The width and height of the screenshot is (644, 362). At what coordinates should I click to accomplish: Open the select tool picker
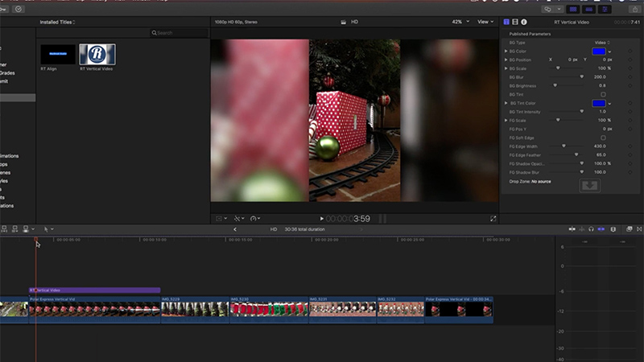pos(47,229)
